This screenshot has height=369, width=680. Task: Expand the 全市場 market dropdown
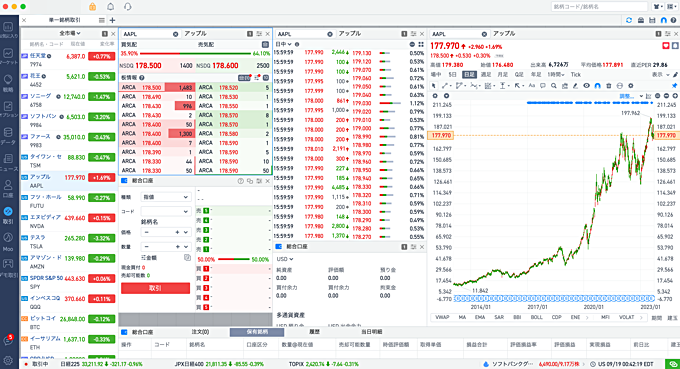pyautogui.click(x=70, y=33)
